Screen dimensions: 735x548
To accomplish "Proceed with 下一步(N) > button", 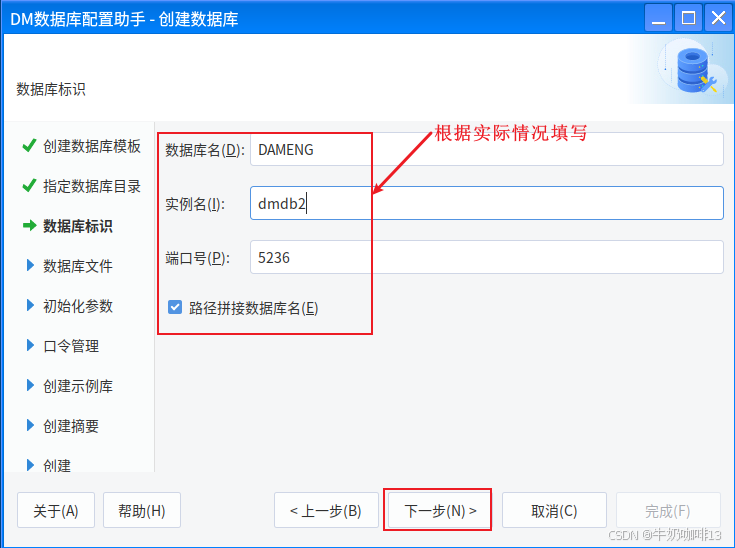I will [440, 510].
